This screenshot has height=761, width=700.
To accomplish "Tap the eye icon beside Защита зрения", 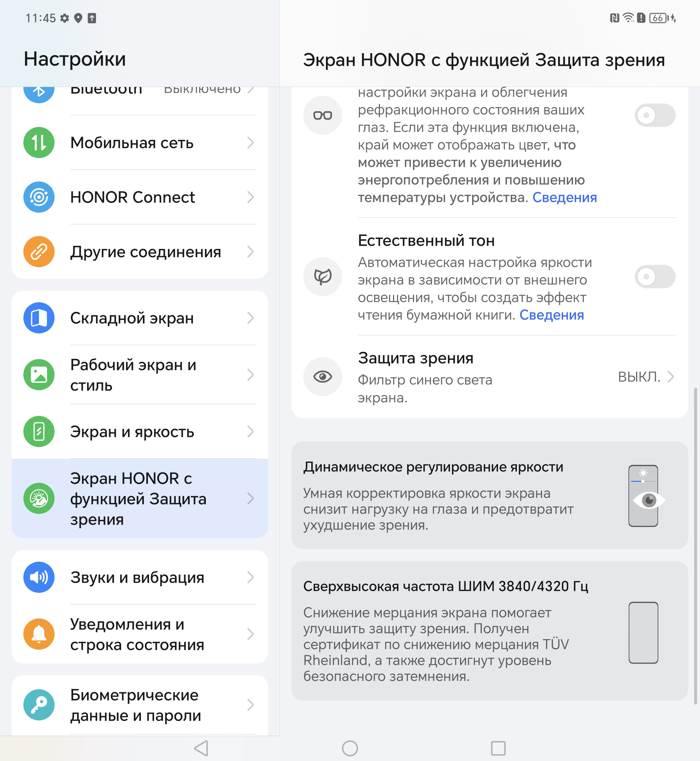I will click(323, 377).
